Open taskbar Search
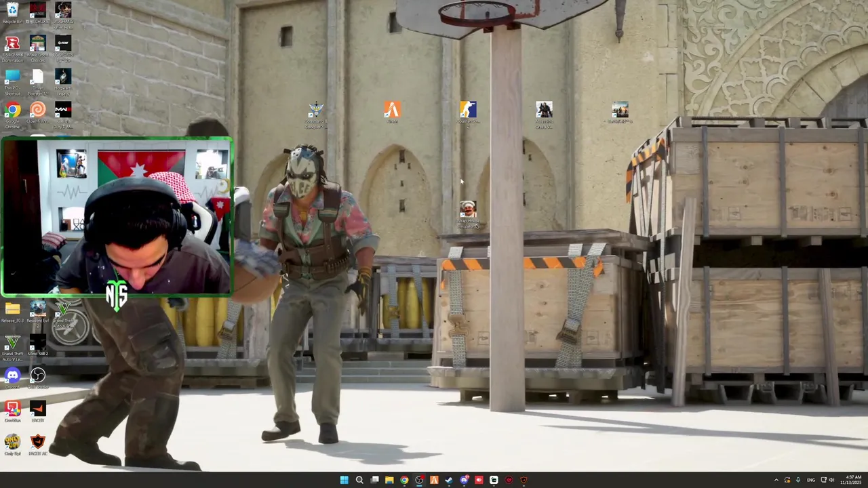 click(x=359, y=480)
